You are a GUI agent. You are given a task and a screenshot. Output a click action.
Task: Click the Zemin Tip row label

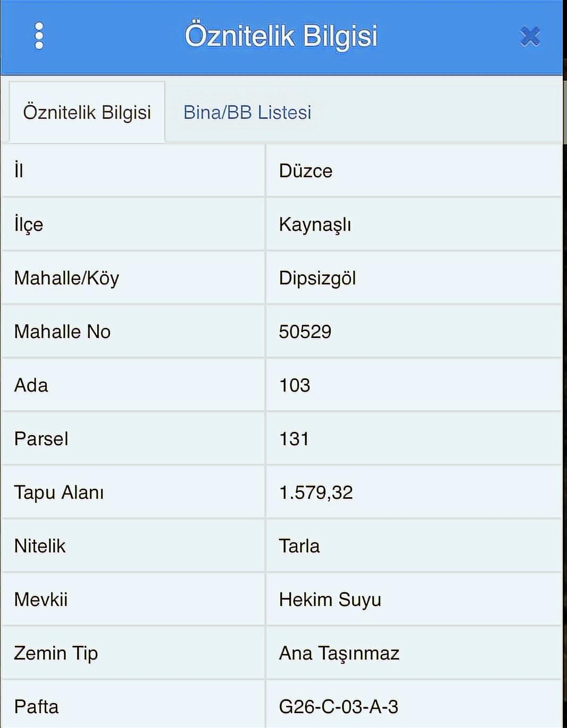pos(56,653)
